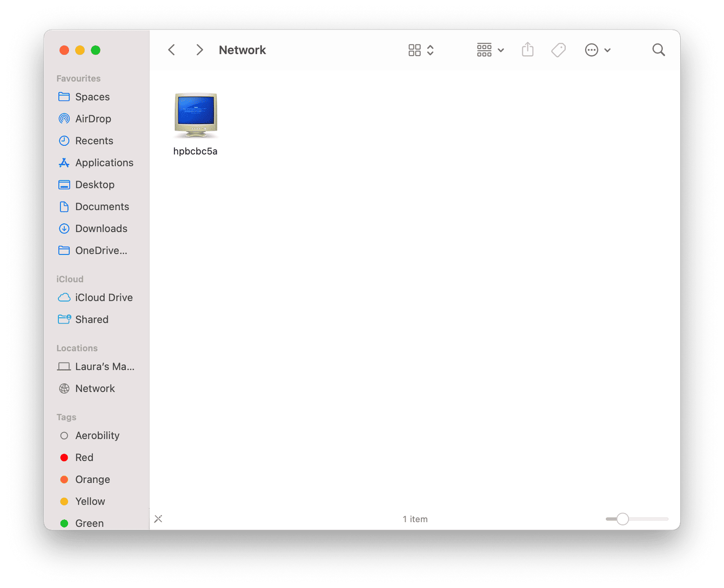Viewport: 724px width, 588px height.
Task: Select the Orange tag in sidebar
Action: point(92,480)
